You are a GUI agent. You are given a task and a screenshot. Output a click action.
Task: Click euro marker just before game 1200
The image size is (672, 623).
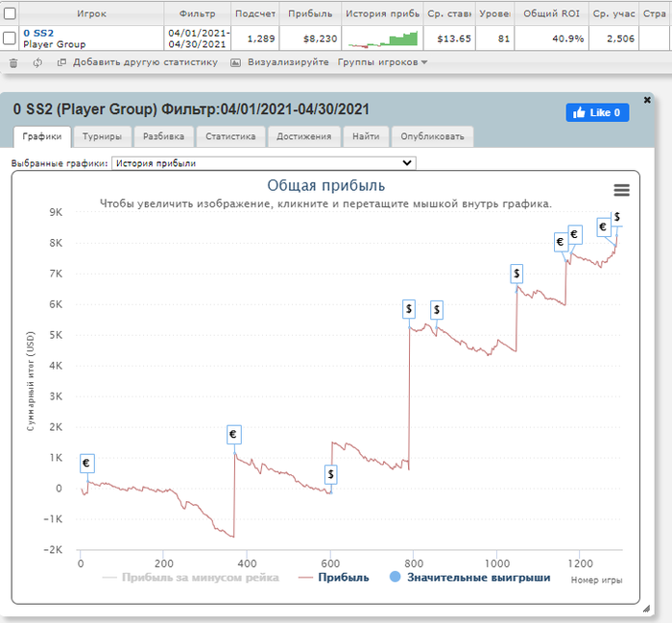click(x=575, y=235)
